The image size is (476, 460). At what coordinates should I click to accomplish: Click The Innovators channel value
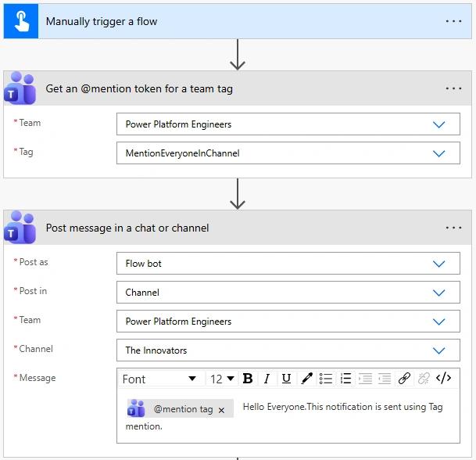point(156,350)
